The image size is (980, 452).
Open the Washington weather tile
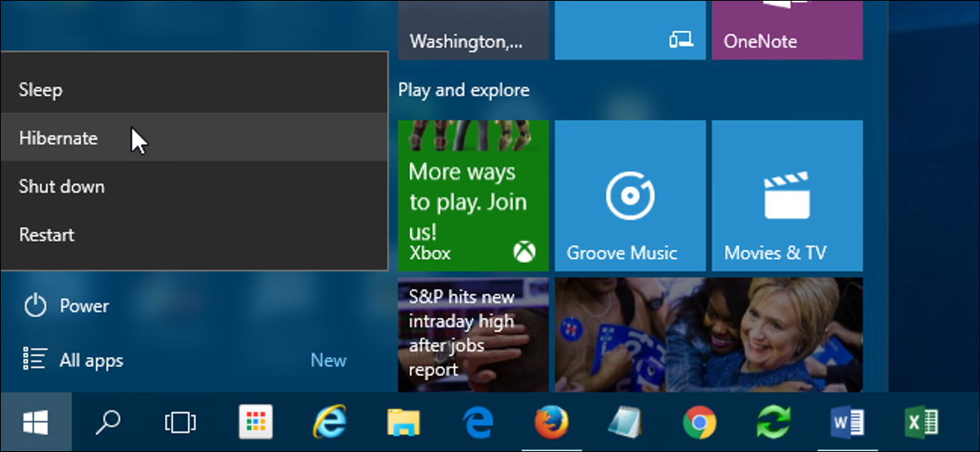click(473, 29)
